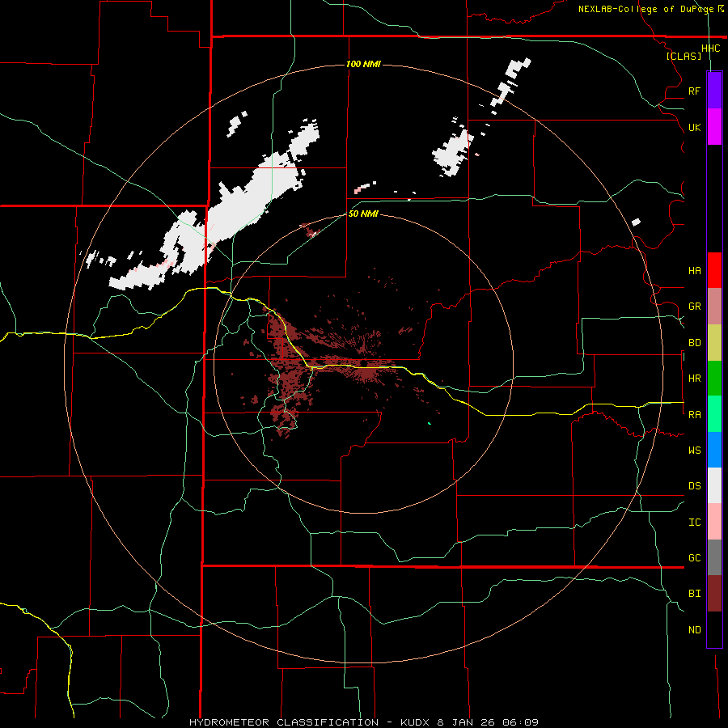
Task: Click the RA light-green legend swatch
Action: coord(714,414)
